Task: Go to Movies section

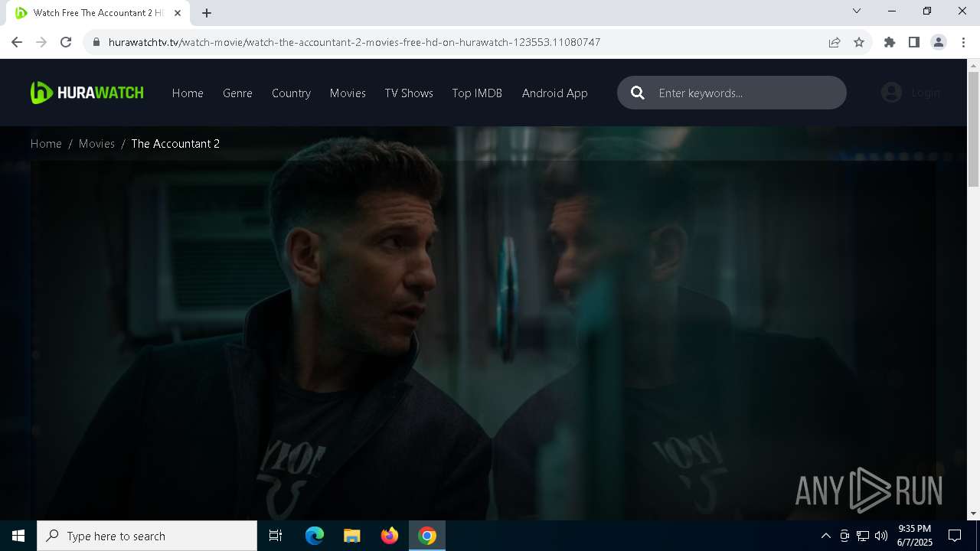Action: pos(348,93)
